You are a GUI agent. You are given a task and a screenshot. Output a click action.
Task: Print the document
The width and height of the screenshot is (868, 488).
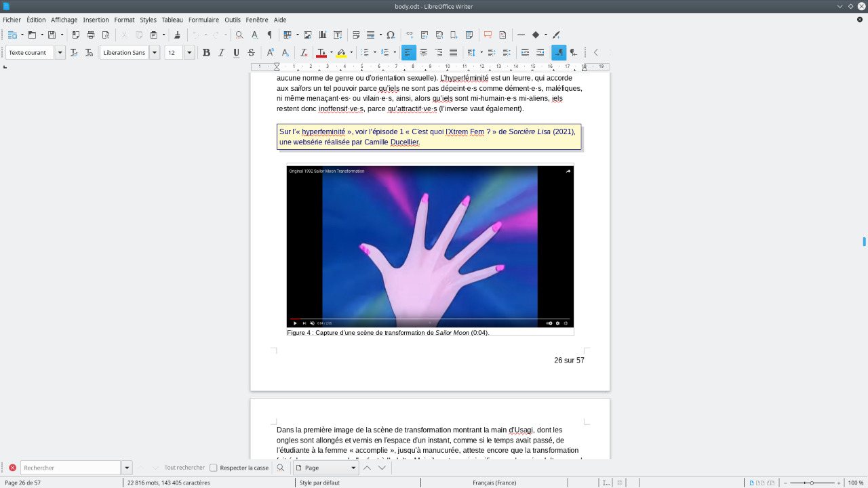pyautogui.click(x=91, y=35)
